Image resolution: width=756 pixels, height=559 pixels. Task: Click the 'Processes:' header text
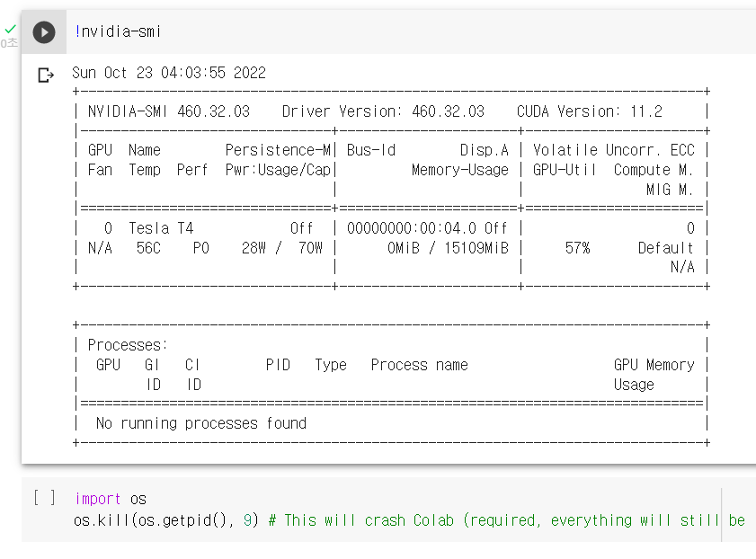click(128, 345)
